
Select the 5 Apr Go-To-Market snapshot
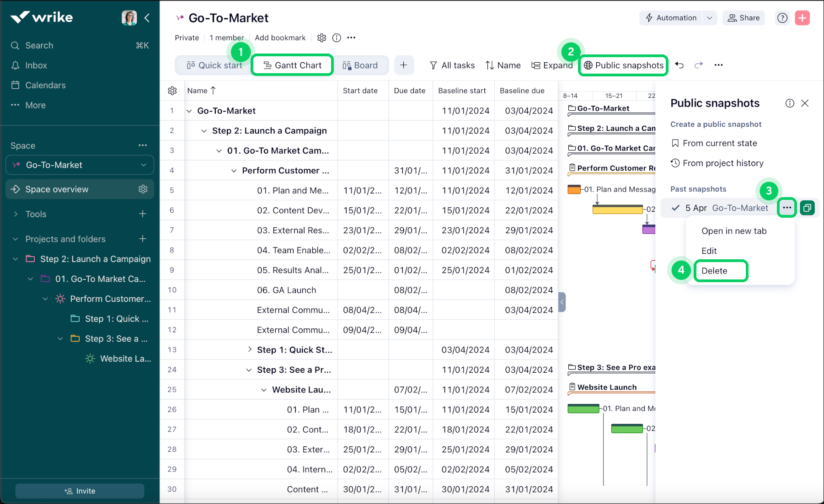(726, 208)
